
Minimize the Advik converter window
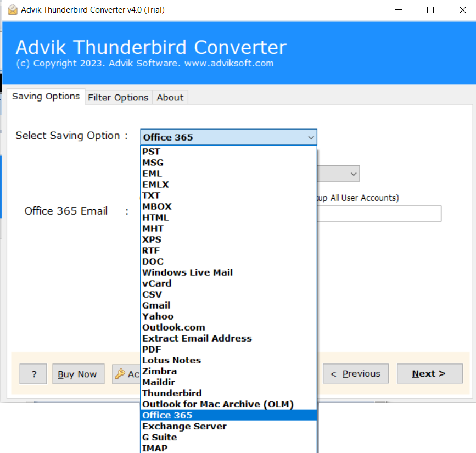(399, 10)
